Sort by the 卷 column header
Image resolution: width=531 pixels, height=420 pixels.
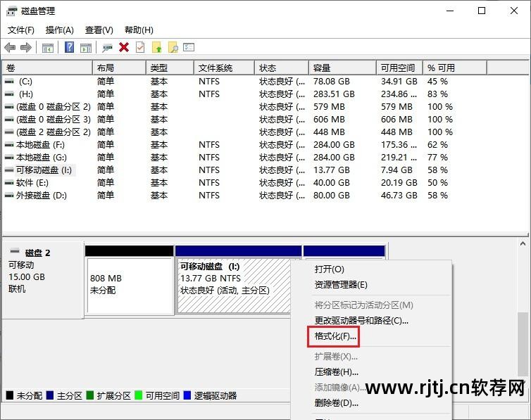pyautogui.click(x=47, y=68)
